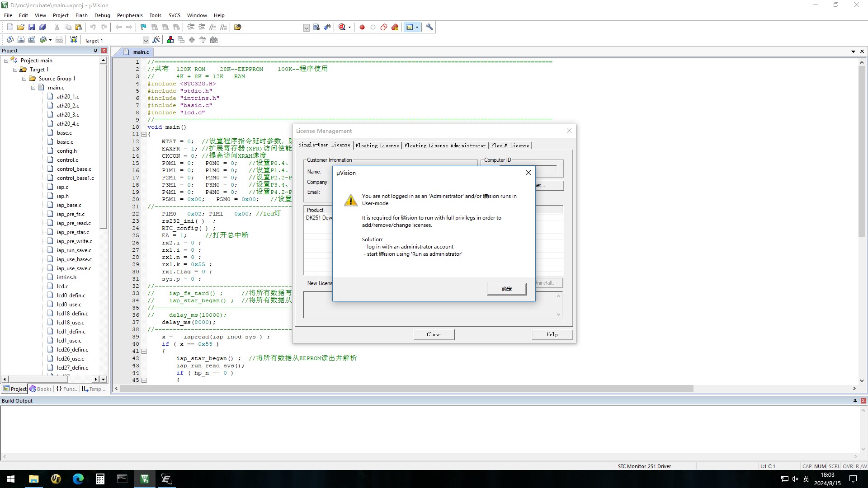868x488 pixels.
Task: Start the debug session with the magnifier icon
Action: [342, 27]
